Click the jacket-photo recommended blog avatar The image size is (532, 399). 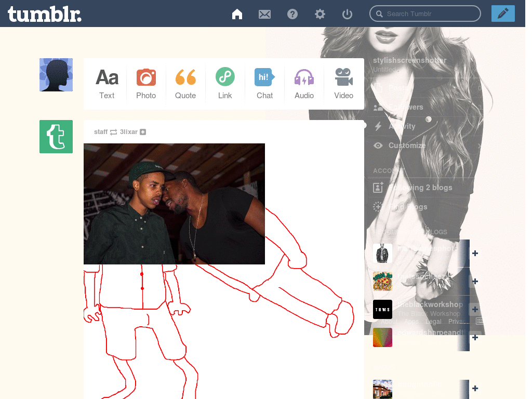coord(382,253)
